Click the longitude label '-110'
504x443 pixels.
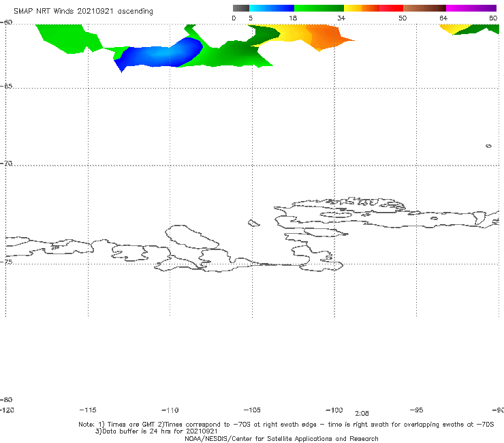click(x=170, y=410)
